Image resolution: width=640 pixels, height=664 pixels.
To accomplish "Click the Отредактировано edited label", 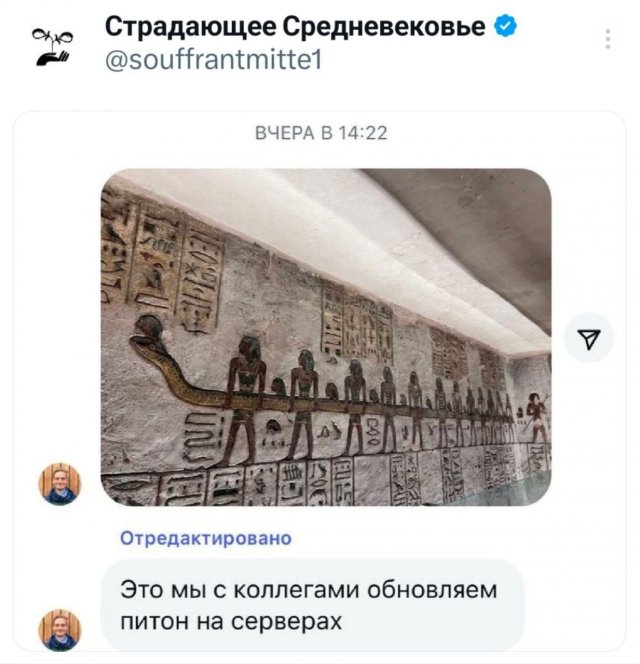I will (x=206, y=539).
